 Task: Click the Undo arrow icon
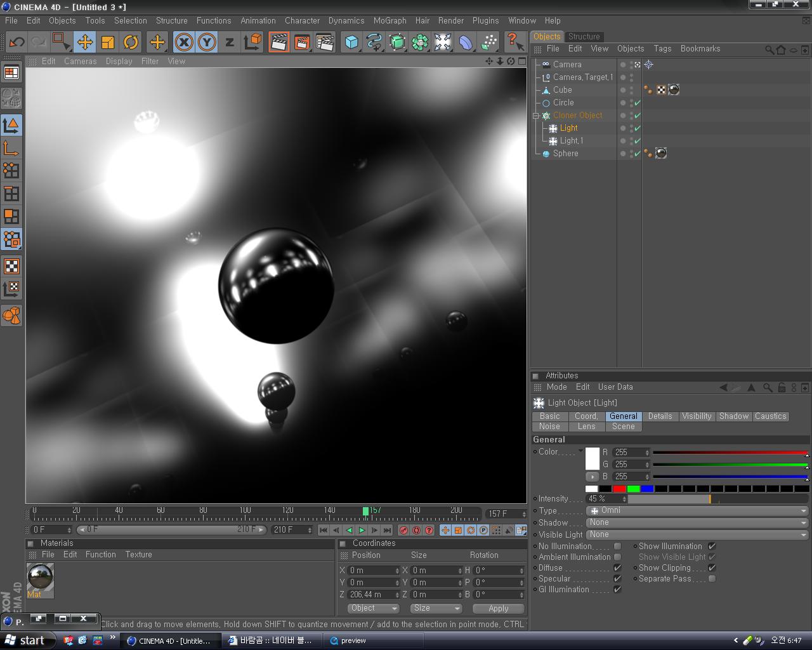coord(16,43)
